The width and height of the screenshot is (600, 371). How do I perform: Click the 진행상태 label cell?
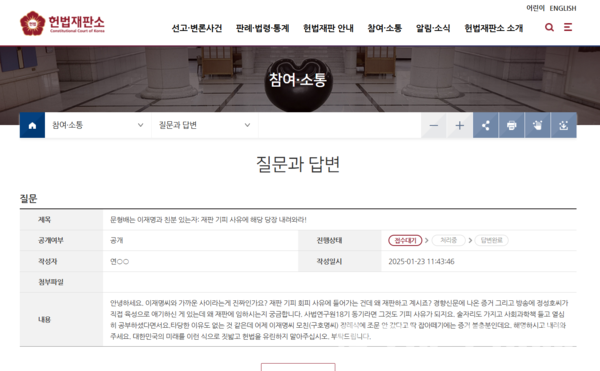(x=329, y=240)
